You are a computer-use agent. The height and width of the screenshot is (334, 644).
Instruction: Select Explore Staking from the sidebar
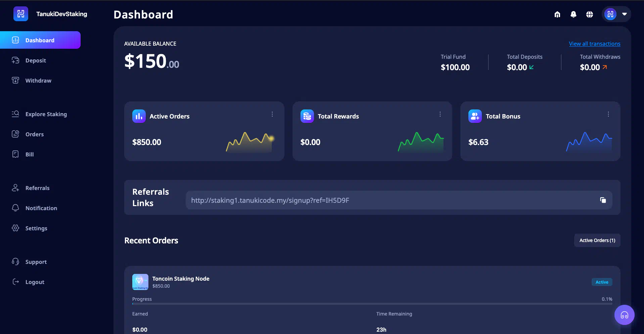tap(46, 114)
